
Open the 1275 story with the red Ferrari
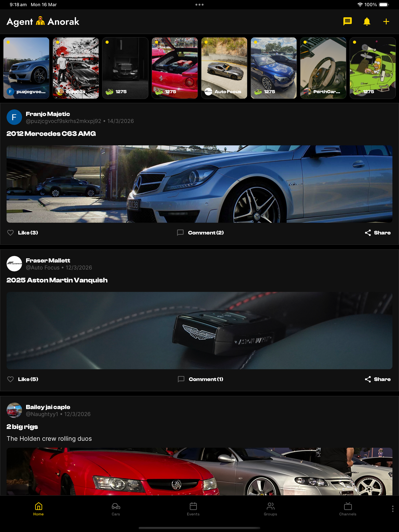point(175,68)
